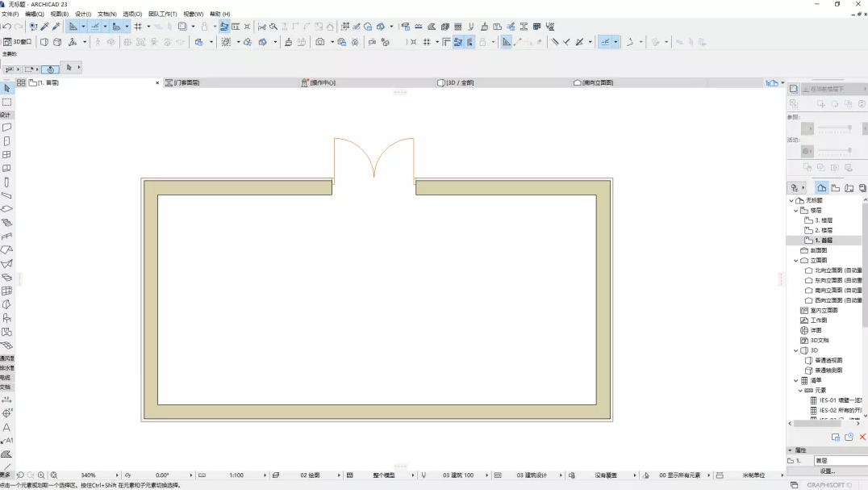Click the Undo arrow icon

pos(6,27)
